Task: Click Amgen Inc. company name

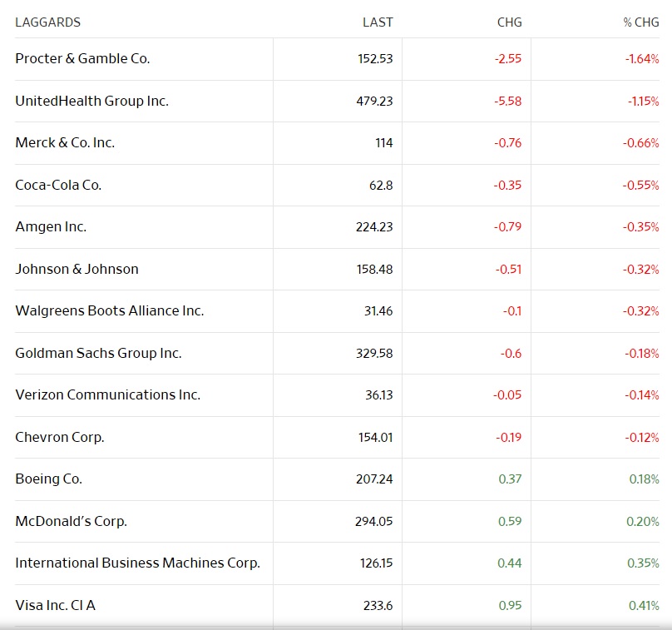Action: click(x=51, y=227)
